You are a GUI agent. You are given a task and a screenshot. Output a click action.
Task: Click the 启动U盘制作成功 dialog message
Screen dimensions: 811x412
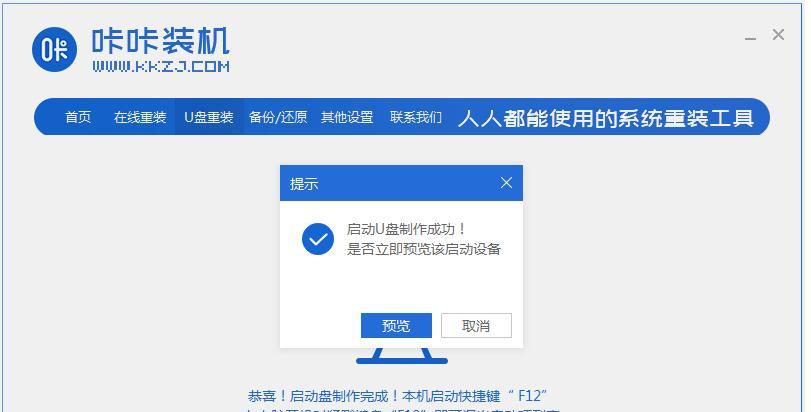click(x=406, y=229)
